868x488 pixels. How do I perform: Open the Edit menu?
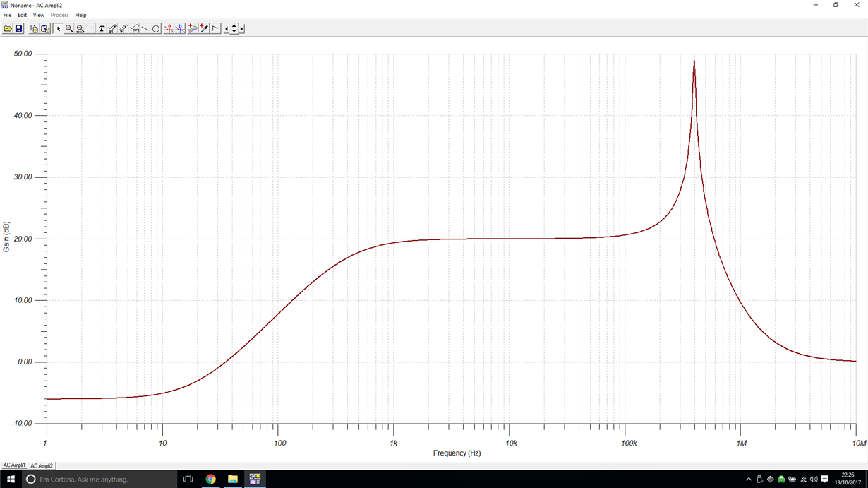click(22, 15)
